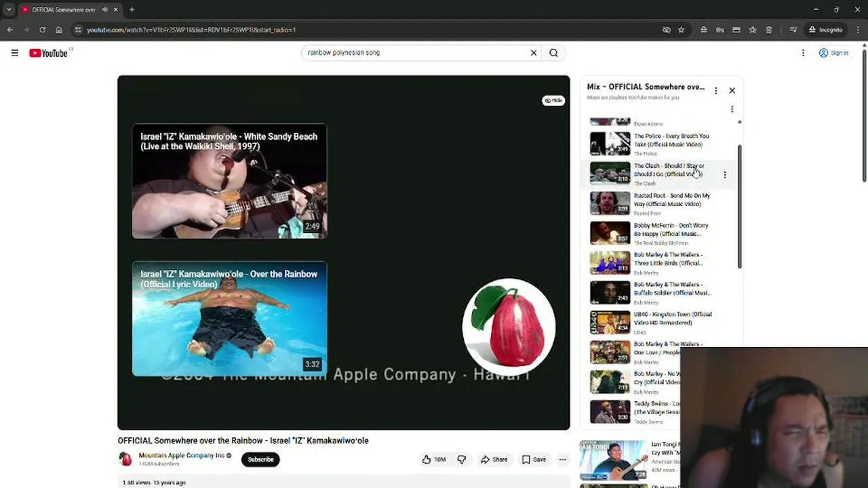Screen dimensions: 868x488
Task: Save the video to a playlist
Action: 534,460
